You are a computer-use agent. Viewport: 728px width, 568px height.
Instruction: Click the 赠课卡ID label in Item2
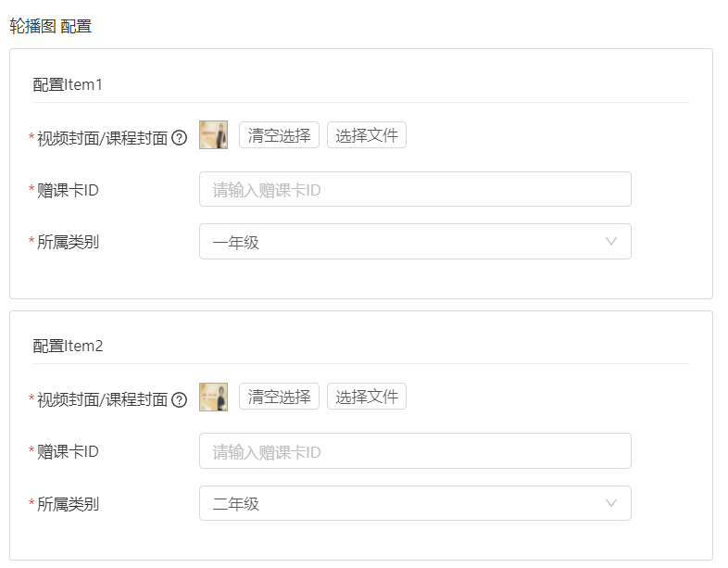click(68, 451)
